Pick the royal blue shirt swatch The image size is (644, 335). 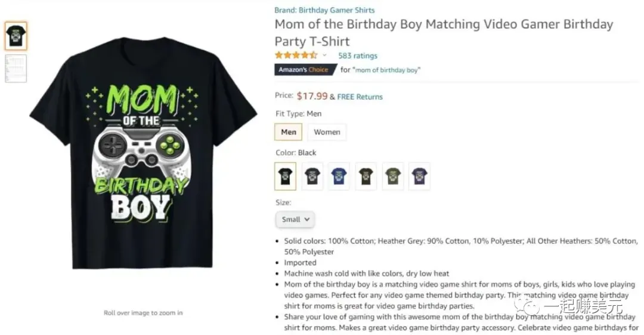point(339,176)
